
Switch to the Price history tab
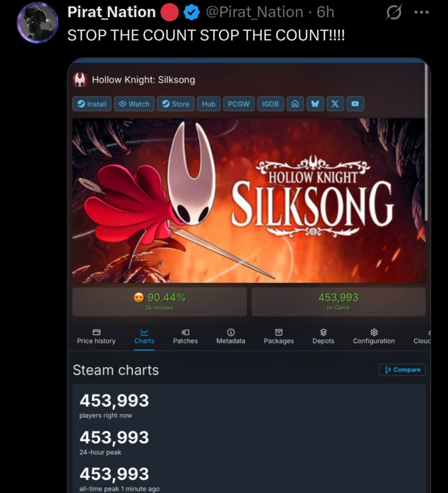[x=96, y=337]
